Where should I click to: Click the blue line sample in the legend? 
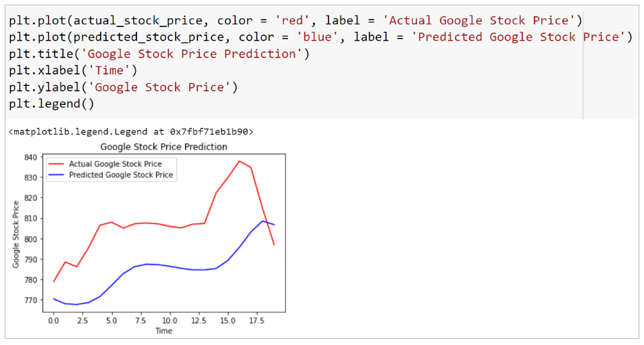(x=56, y=175)
